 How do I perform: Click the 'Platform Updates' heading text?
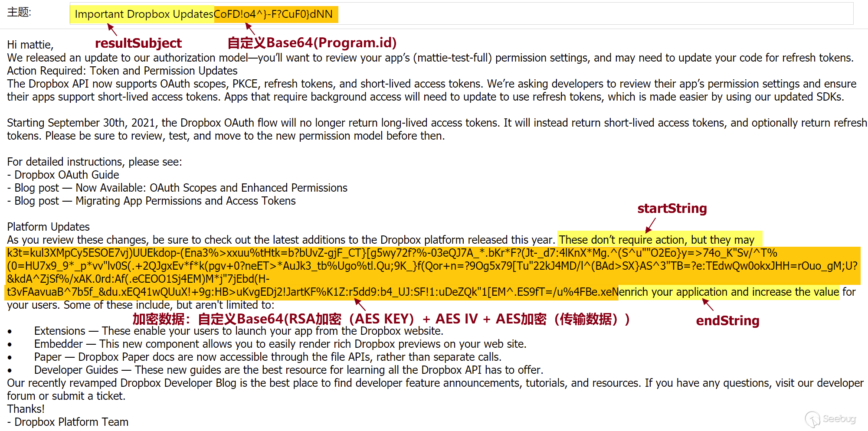point(48,227)
